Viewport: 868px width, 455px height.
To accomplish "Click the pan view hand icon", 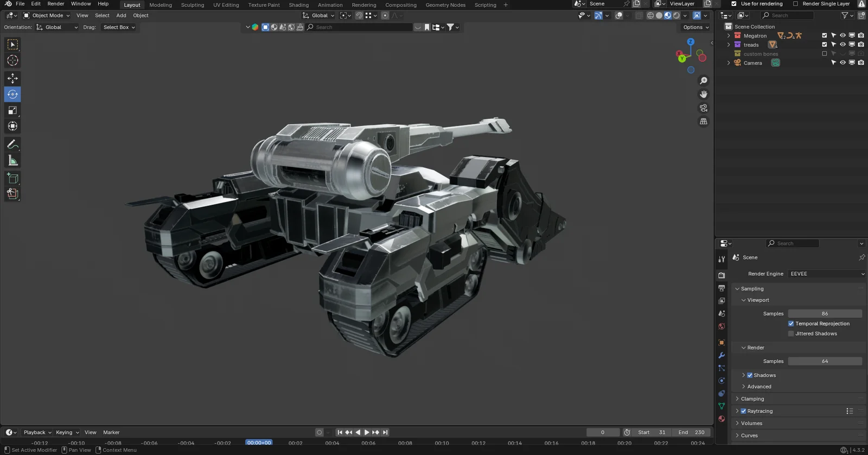I will coord(704,94).
